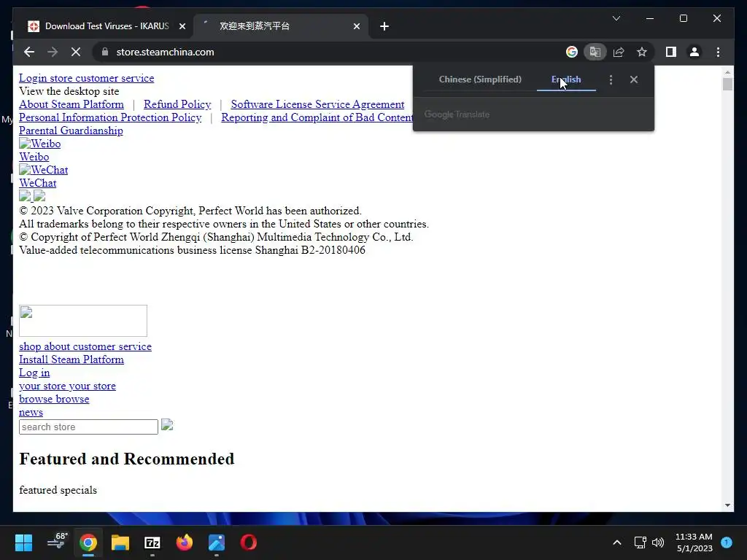The height and width of the screenshot is (560, 747).
Task: Open Personal Information Protection Policy link
Action: coord(110,117)
